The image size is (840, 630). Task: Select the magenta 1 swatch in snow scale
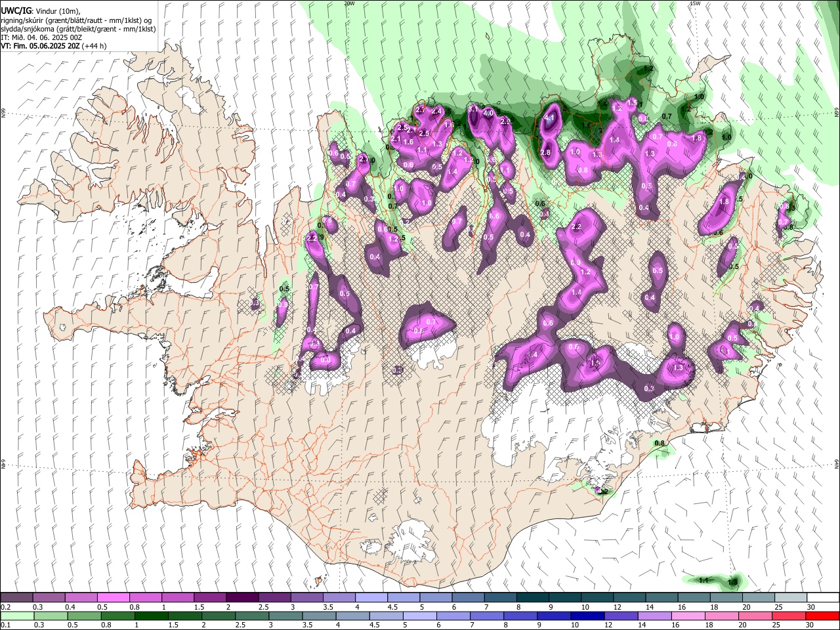177,598
